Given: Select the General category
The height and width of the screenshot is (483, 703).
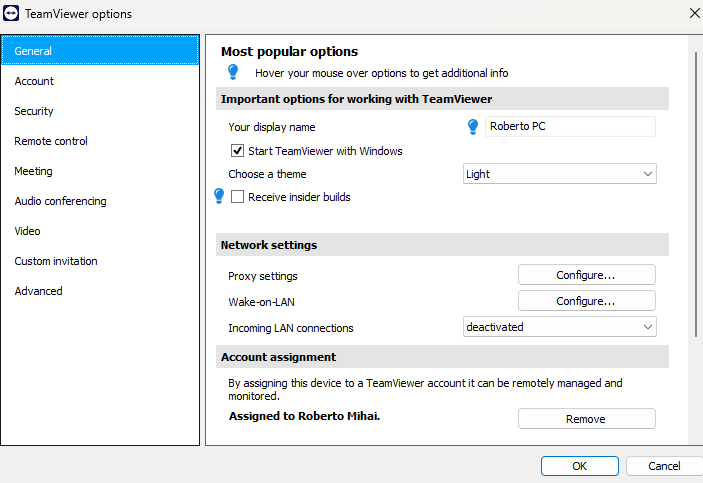Looking at the screenshot, I should [100, 51].
